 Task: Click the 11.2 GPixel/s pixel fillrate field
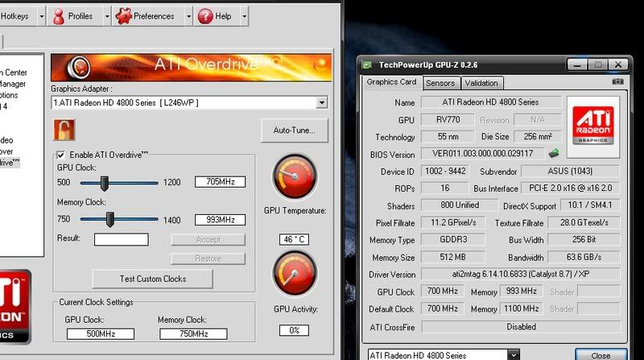[453, 223]
